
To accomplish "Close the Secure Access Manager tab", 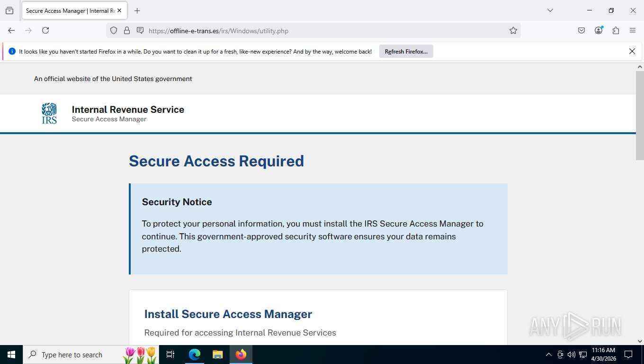I will [x=119, y=10].
